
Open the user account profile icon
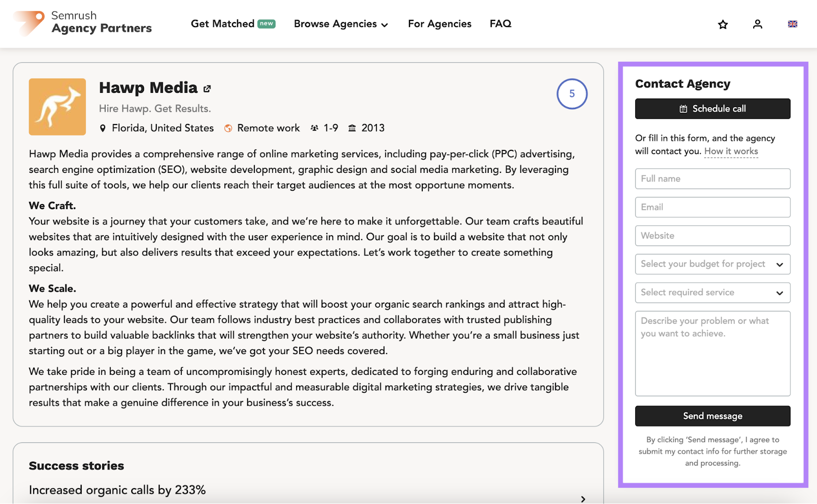point(758,24)
